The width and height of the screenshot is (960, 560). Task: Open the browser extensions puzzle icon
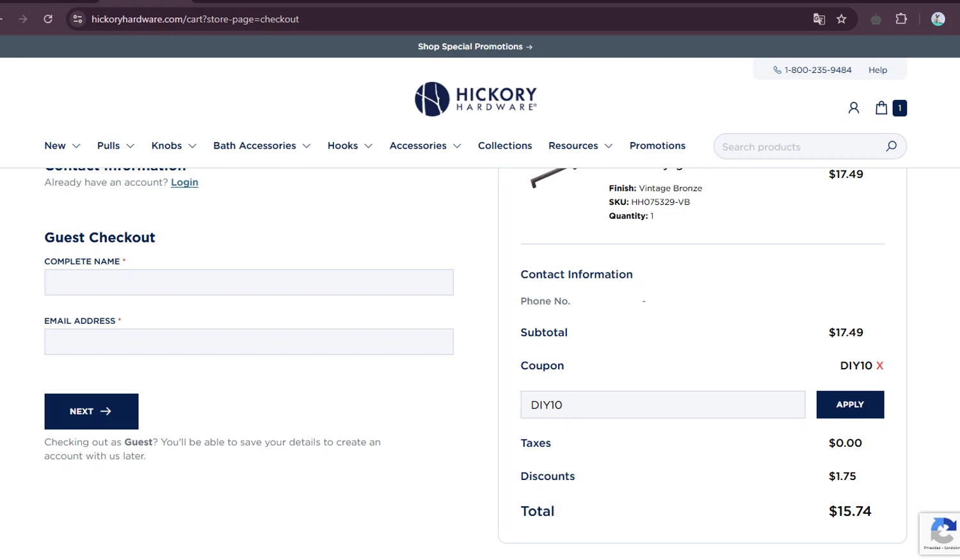tap(901, 19)
